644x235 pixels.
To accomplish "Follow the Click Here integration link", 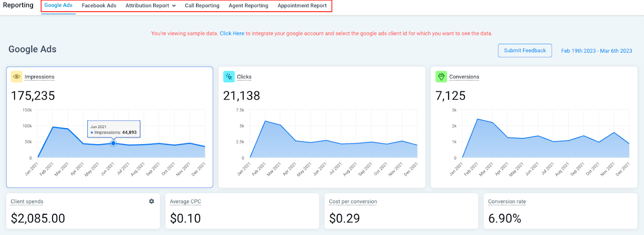I will [232, 33].
